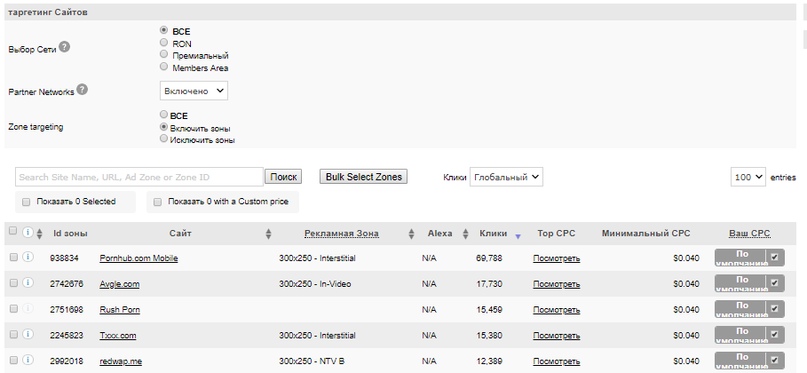Toggle default CPC checkbox for Rush Porn
807x373 pixels.
(775, 309)
